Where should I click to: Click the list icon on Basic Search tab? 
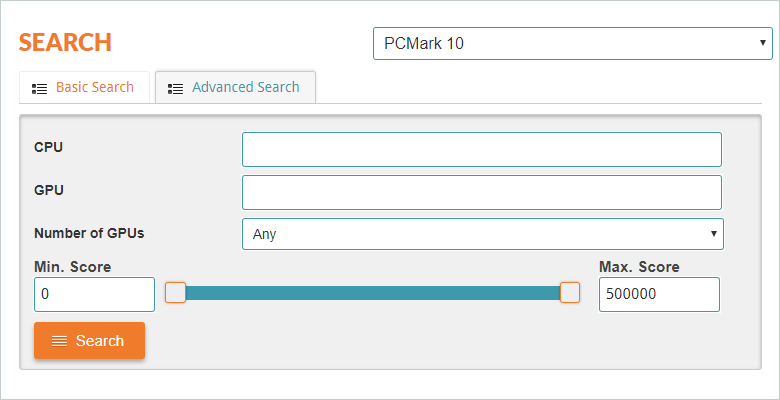(40, 88)
